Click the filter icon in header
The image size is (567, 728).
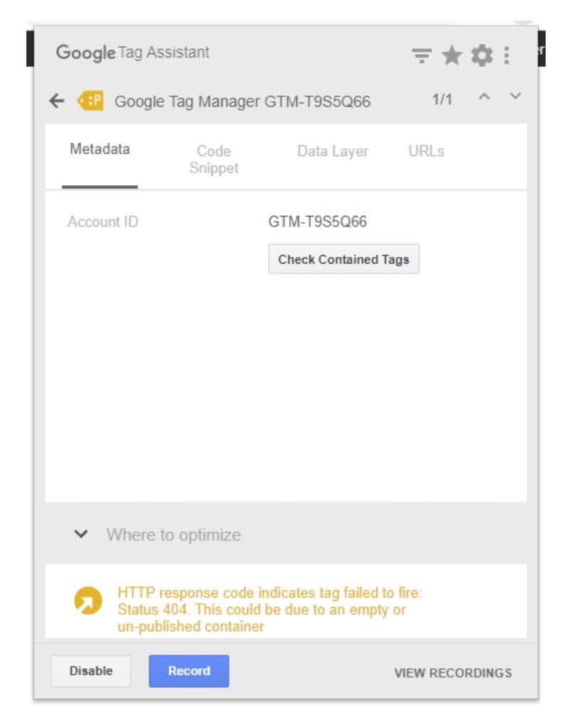click(x=422, y=56)
